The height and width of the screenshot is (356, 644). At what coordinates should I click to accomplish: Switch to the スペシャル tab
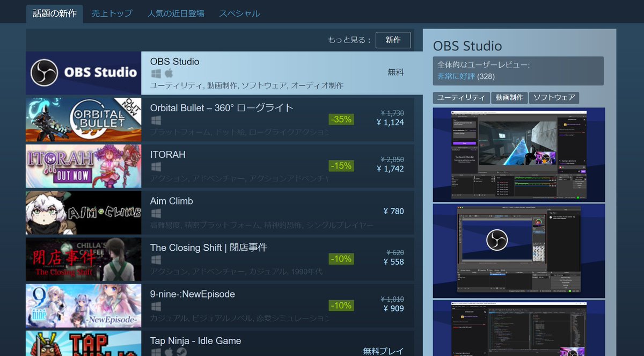pos(239,13)
